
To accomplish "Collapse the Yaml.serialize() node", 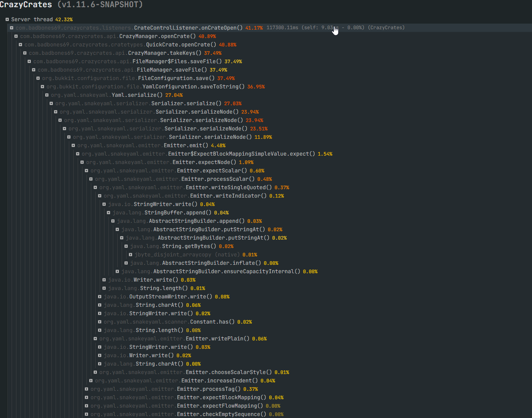I will click(47, 95).
